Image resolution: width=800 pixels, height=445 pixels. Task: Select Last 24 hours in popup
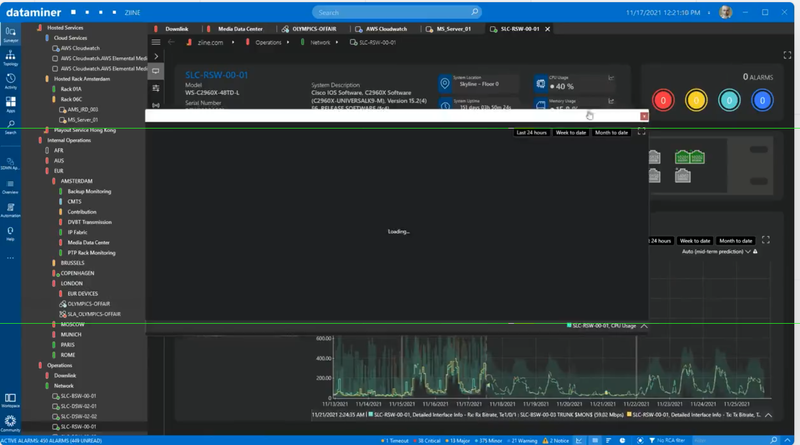(x=531, y=133)
